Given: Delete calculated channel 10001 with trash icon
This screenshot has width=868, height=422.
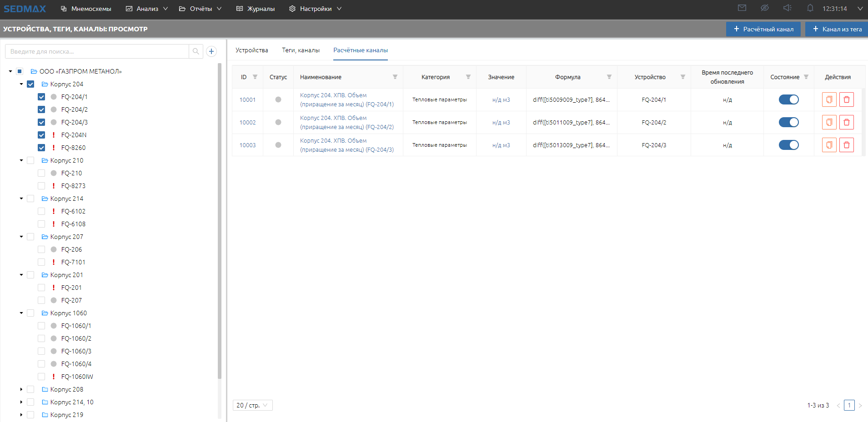Looking at the screenshot, I should coord(847,99).
